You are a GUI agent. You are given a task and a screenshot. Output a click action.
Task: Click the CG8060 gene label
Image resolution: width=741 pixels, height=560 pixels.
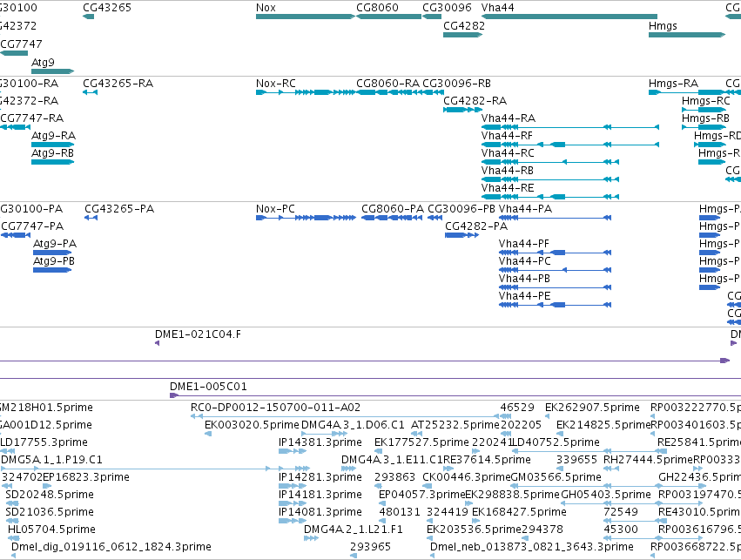[x=377, y=8]
